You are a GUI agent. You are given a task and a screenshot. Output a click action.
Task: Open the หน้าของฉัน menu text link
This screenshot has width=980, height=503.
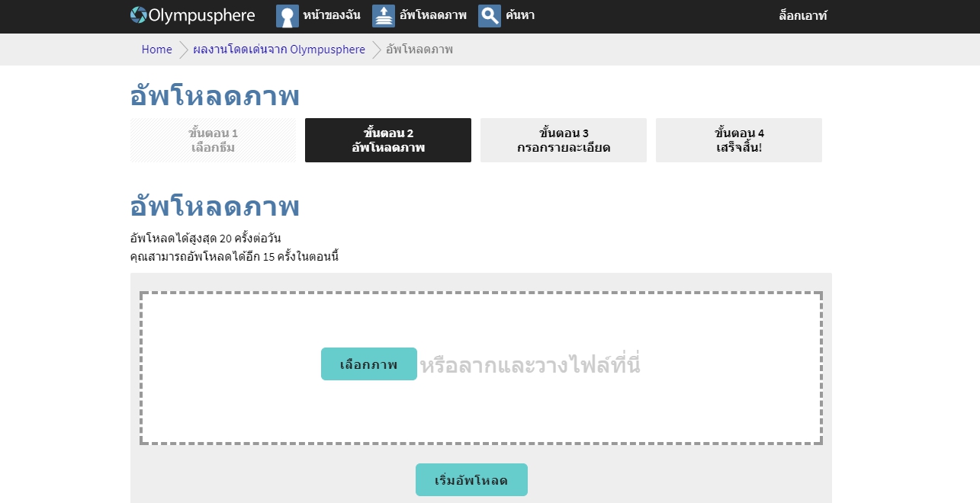coord(332,15)
